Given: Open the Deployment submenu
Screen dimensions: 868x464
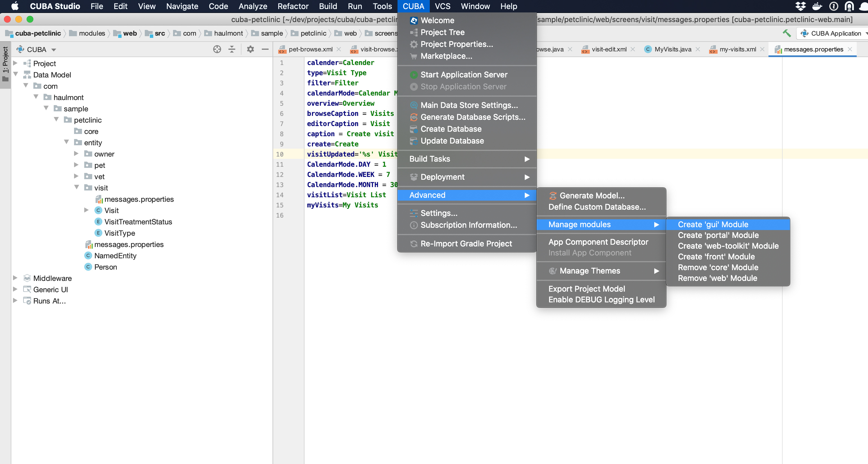Looking at the screenshot, I should pyautogui.click(x=467, y=177).
